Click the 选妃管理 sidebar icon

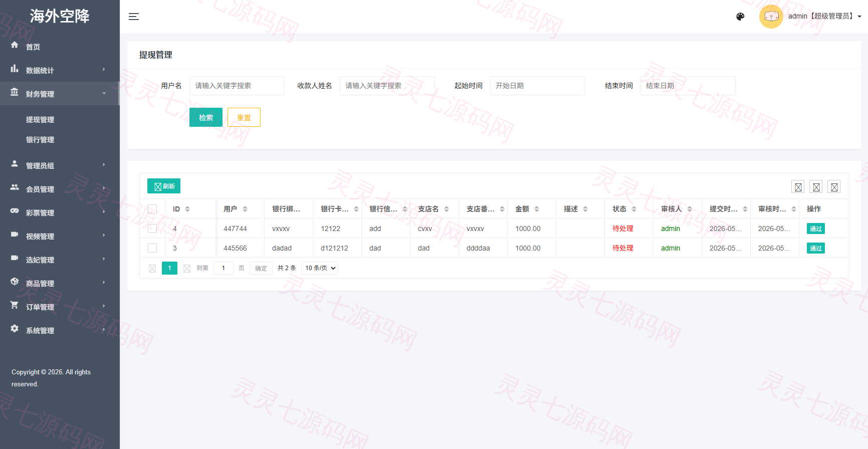click(x=15, y=258)
